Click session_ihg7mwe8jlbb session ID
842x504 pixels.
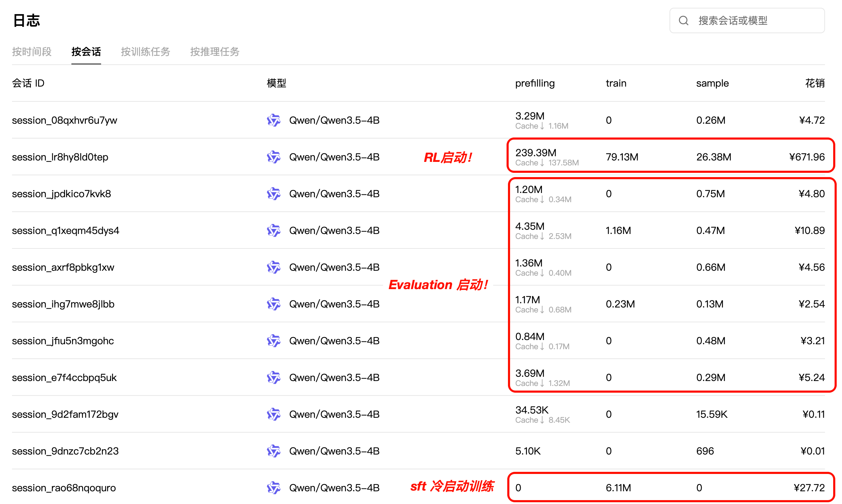click(63, 304)
